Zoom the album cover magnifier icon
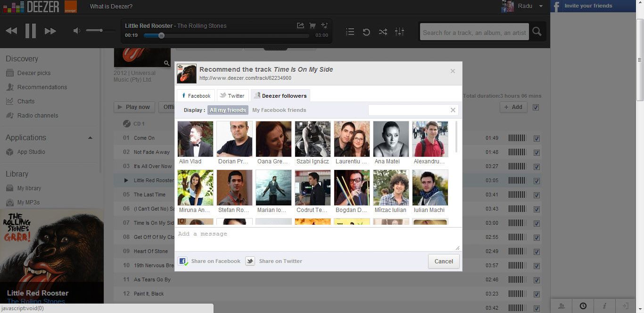 point(166,63)
